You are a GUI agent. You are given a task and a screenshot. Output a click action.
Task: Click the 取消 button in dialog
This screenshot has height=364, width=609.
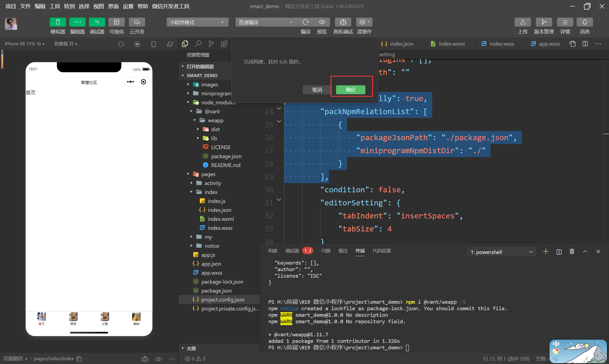point(317,90)
